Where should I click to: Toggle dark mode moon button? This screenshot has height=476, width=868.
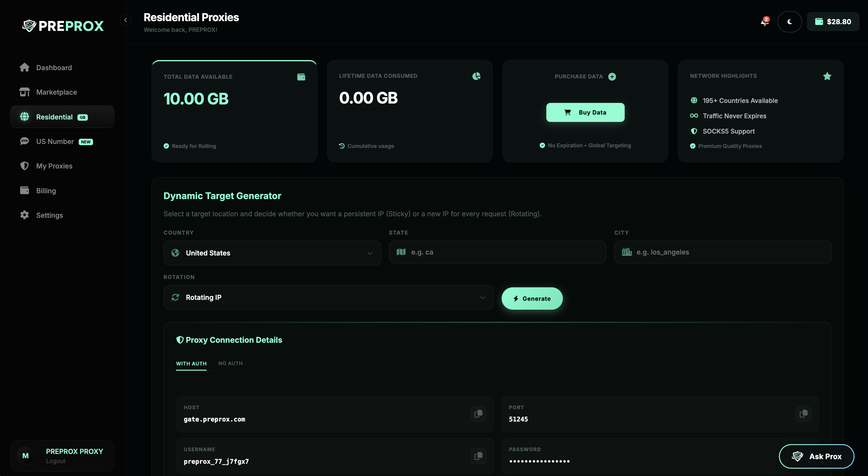(x=789, y=22)
